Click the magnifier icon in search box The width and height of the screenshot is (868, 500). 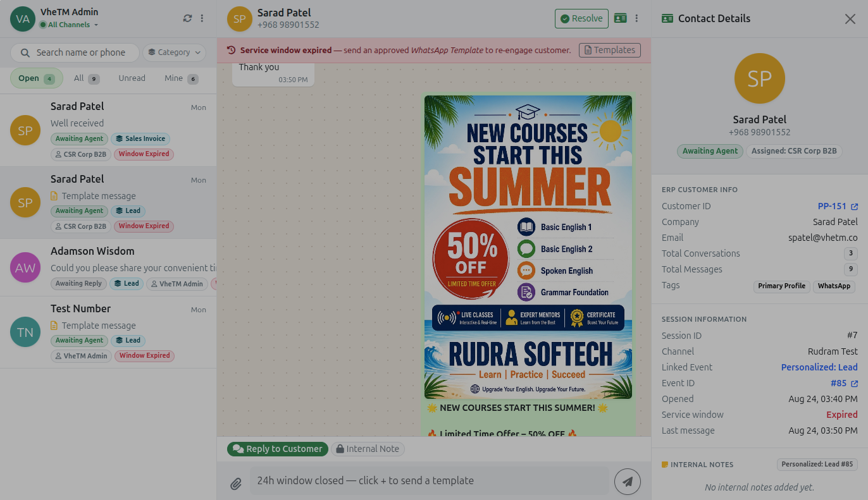pos(25,52)
